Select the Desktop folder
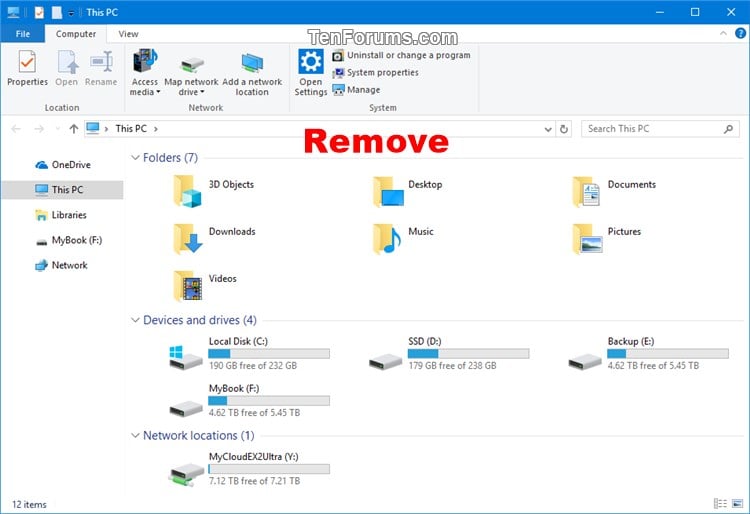Viewport: 750px width, 514px height. click(408, 191)
